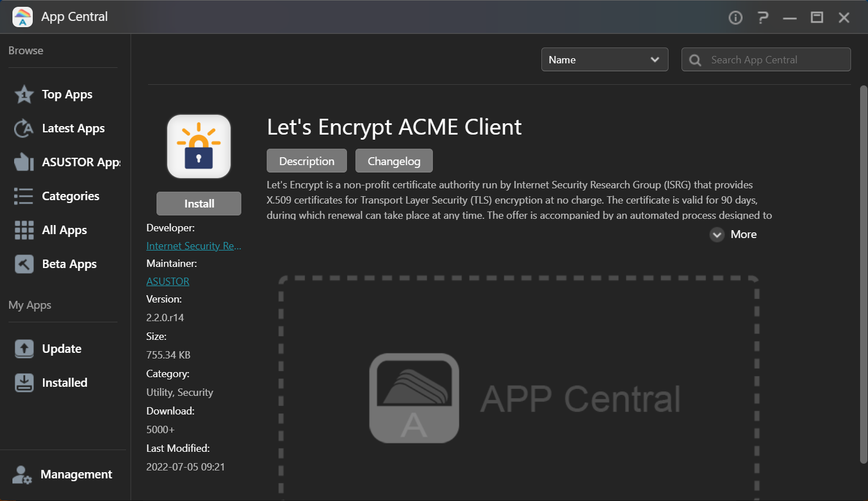868x501 pixels.
Task: Select Top Apps in the sidebar
Action: point(67,94)
